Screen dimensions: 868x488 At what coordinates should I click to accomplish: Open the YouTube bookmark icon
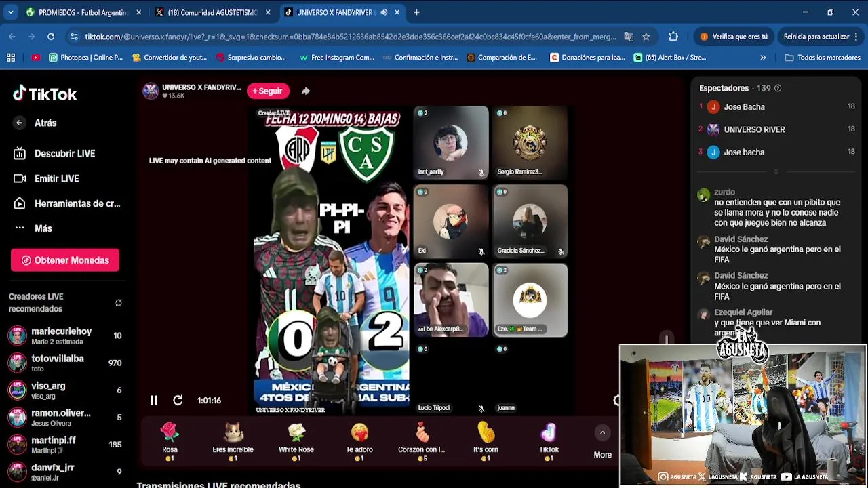[35, 58]
